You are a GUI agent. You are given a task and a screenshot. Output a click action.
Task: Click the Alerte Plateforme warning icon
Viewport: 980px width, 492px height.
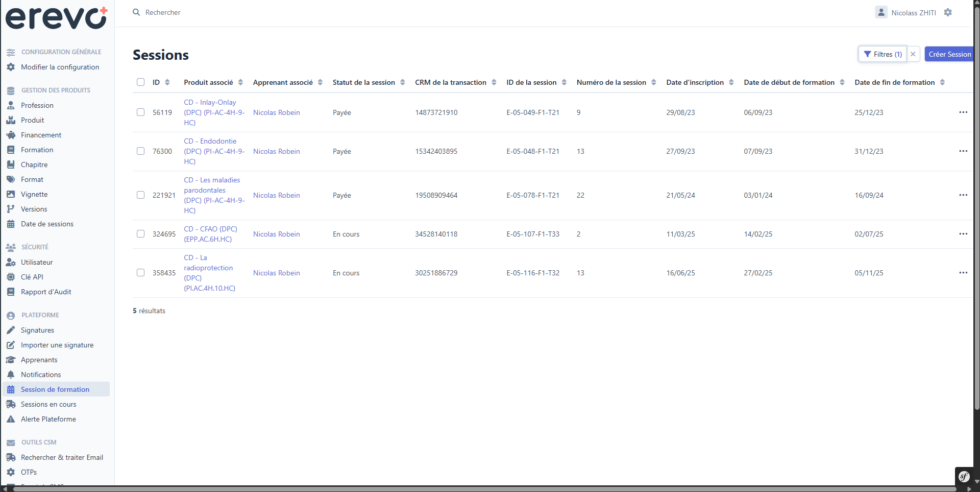pos(11,419)
